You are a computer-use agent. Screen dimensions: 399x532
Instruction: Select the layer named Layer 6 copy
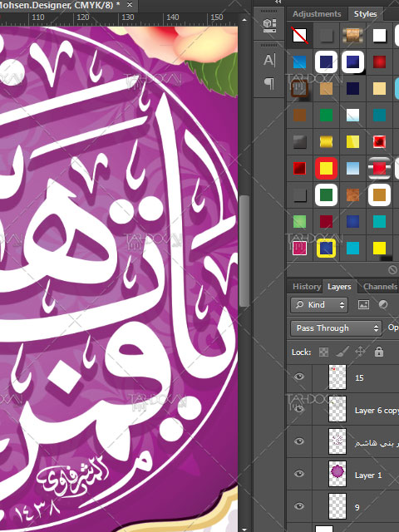(x=377, y=411)
